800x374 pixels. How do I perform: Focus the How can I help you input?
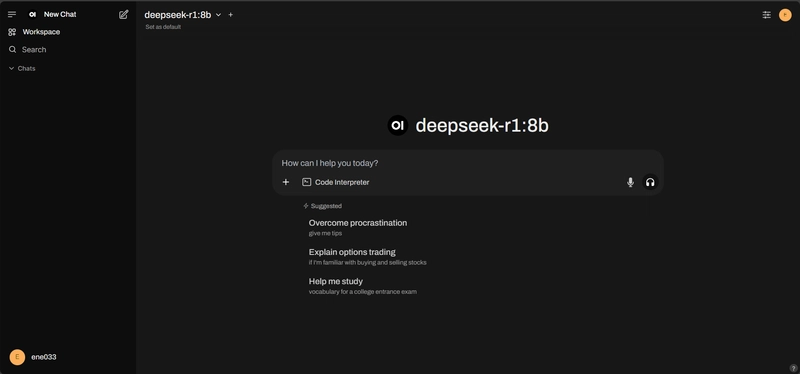[467, 163]
